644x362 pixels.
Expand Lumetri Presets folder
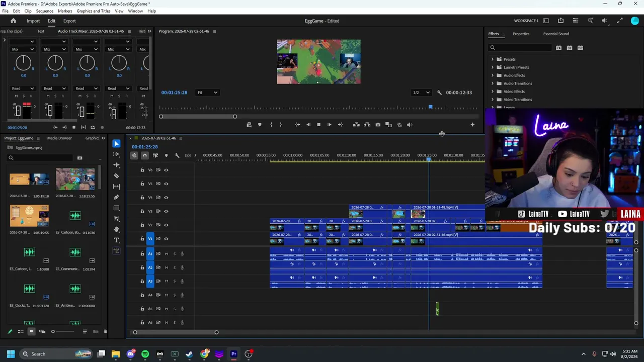(493, 67)
